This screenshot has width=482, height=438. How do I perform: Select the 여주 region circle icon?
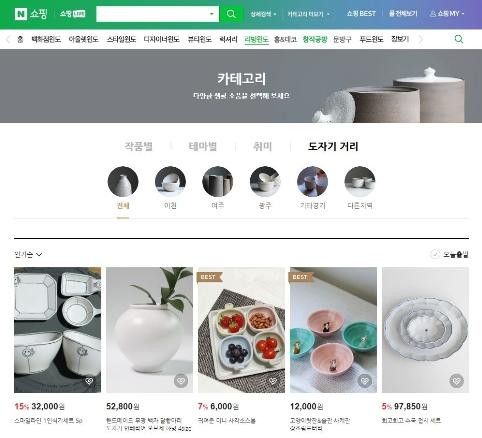218,182
